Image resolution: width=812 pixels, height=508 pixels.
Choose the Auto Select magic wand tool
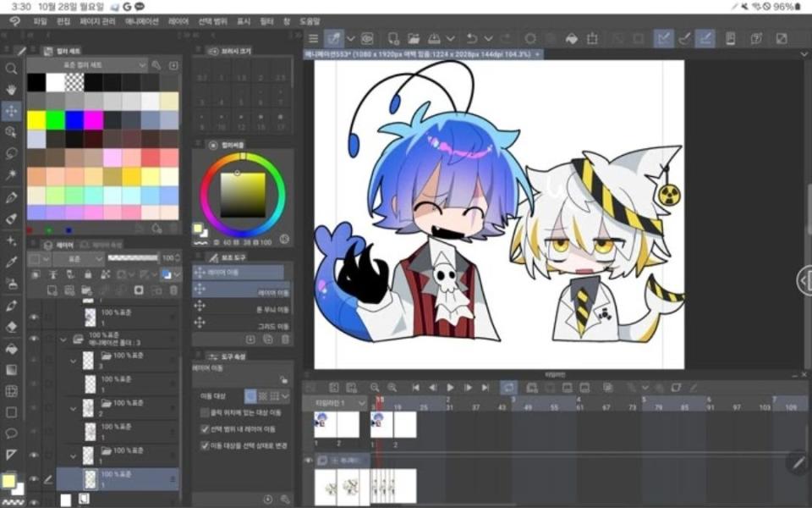click(11, 174)
